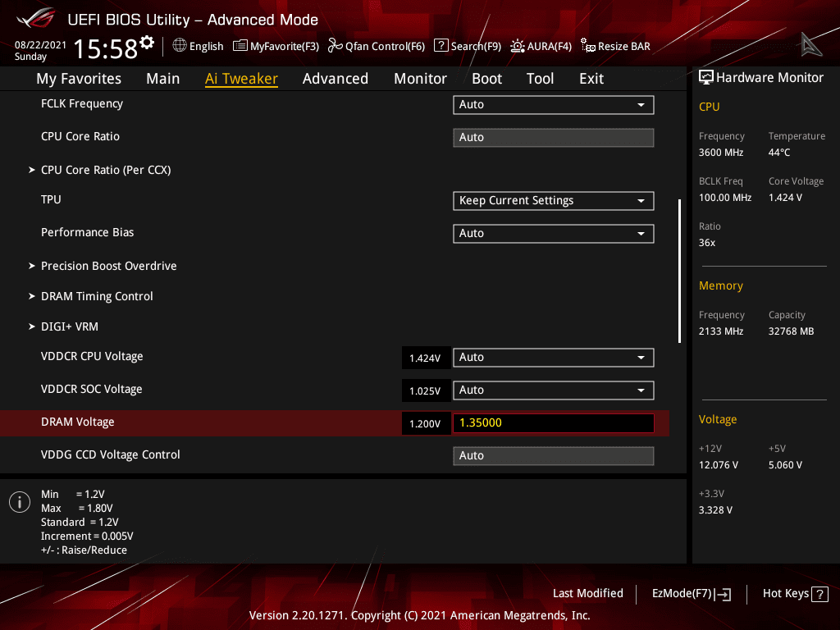Expand DRAM Timing Control submenu
Image resolution: width=840 pixels, height=630 pixels.
tap(97, 296)
